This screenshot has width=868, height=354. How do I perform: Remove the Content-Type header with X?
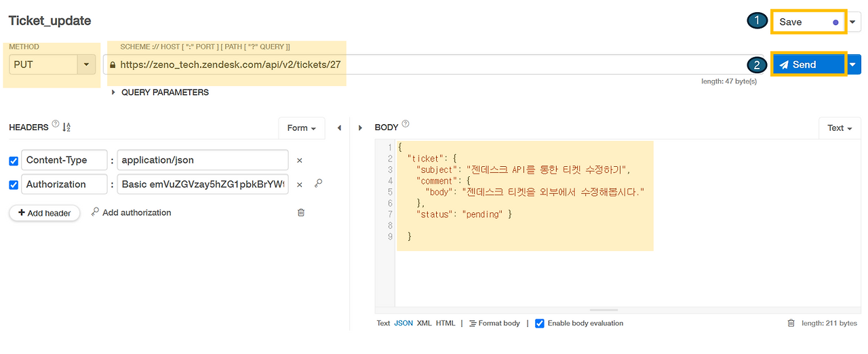(x=299, y=161)
